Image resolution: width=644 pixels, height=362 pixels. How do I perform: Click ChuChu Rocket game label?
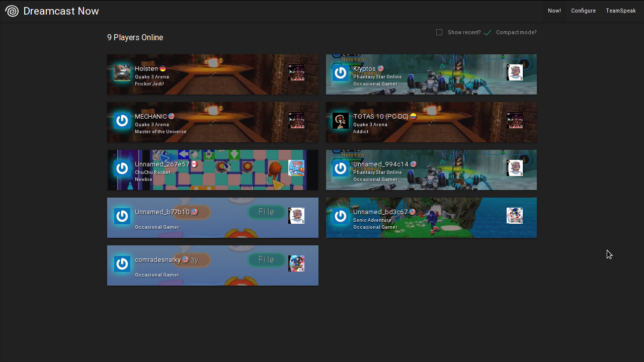tap(152, 172)
